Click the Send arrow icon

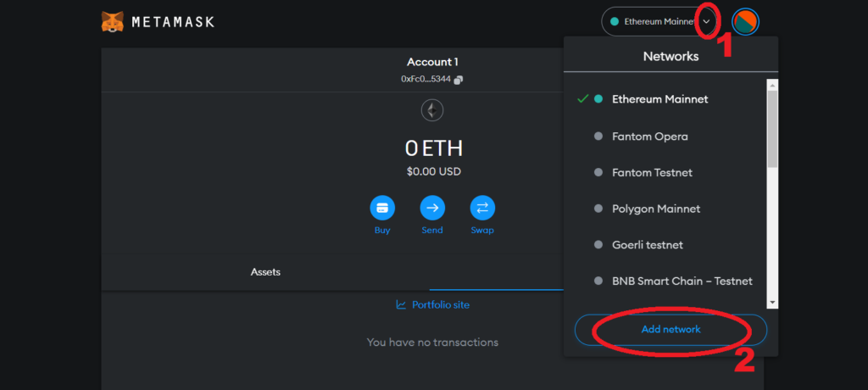(432, 208)
